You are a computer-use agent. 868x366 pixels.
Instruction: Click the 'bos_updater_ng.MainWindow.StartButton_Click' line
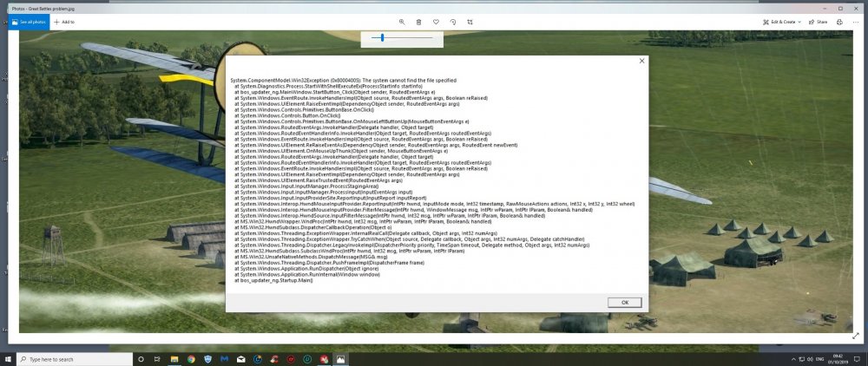pos(334,92)
